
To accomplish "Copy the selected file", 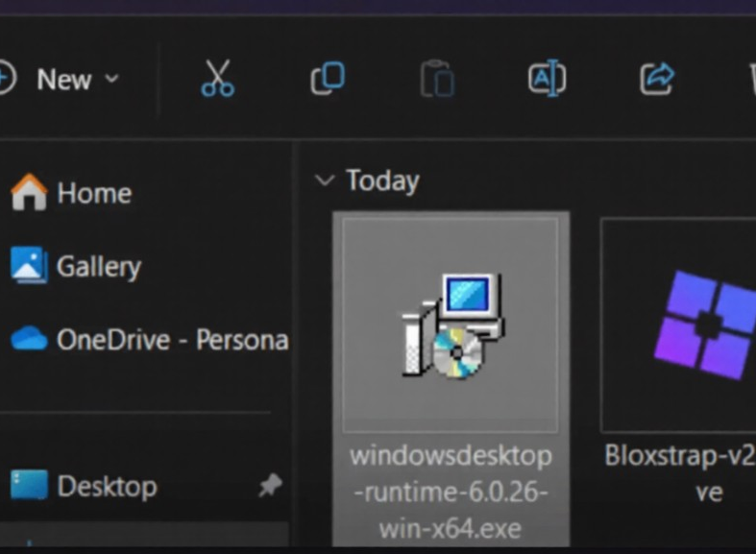I will coord(328,78).
